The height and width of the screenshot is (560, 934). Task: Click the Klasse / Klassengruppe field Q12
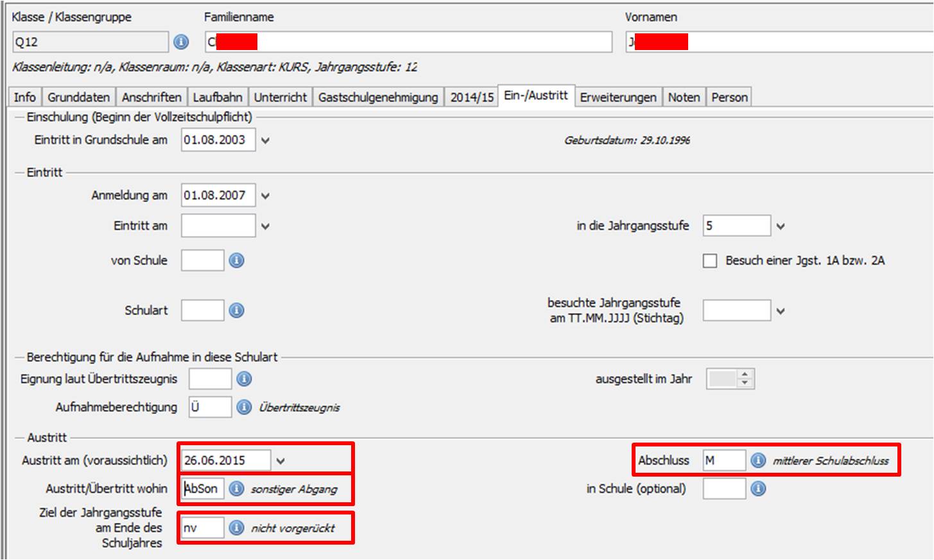[91, 42]
